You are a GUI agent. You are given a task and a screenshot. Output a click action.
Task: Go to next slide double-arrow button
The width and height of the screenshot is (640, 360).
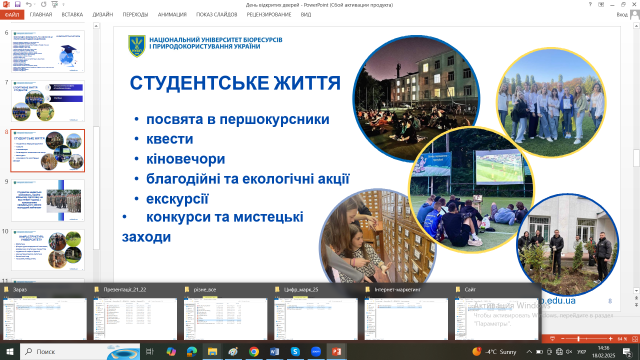[x=636, y=304]
